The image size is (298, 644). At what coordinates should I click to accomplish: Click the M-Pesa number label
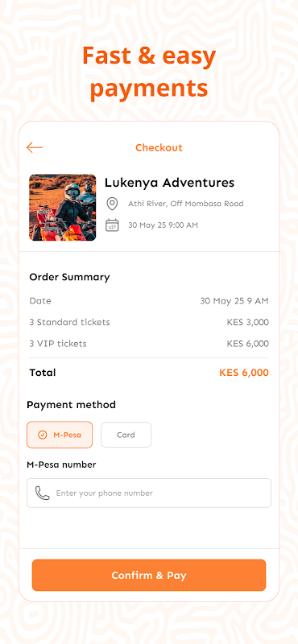[61, 464]
